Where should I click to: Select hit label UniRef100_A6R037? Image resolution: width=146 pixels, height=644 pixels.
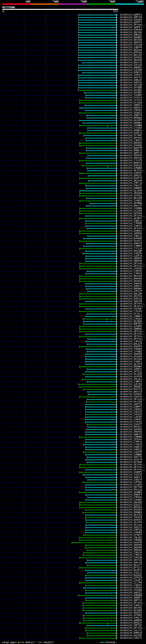(x=131, y=153)
